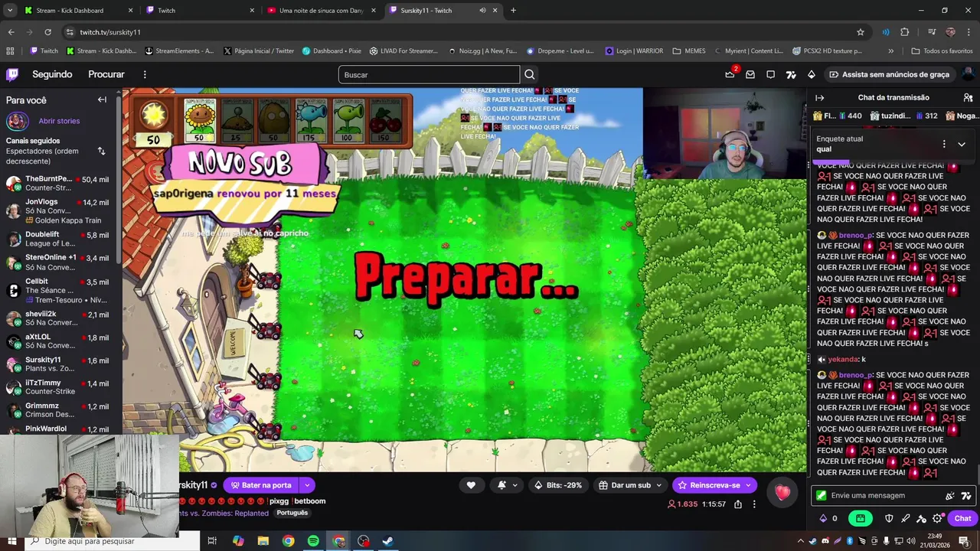The width and height of the screenshot is (980, 551).
Task: Click the search magnifier button
Action: tap(529, 74)
